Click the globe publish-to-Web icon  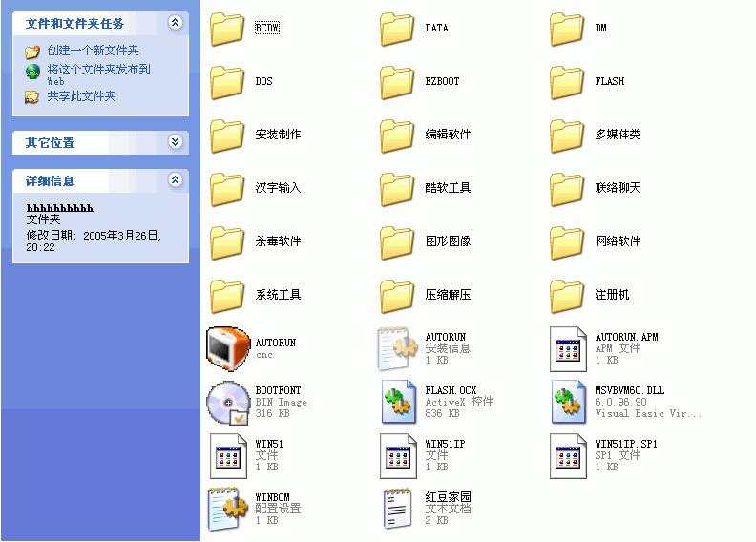pos(32,72)
